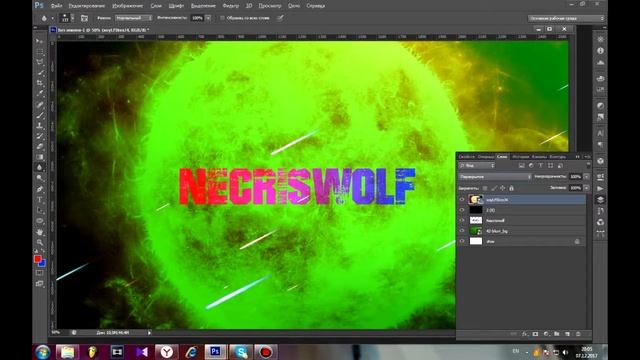Switch to the История tab
This screenshot has width=640, height=360.
520,157
